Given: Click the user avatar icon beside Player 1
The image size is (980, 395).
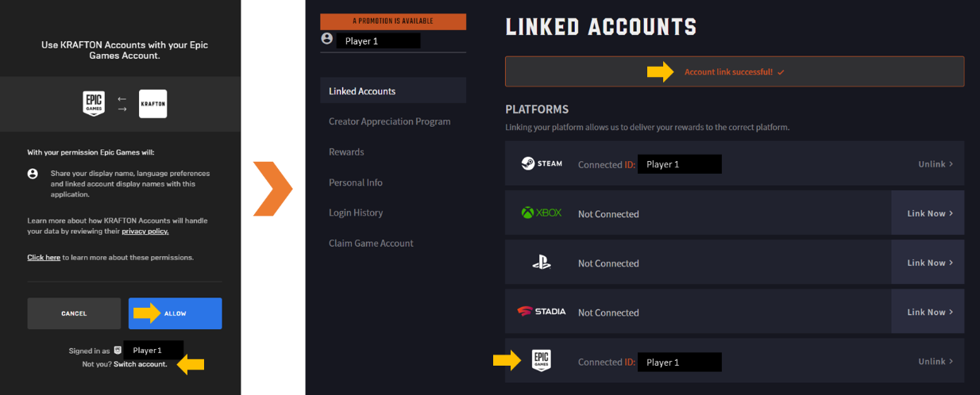Looking at the screenshot, I should [x=326, y=38].
